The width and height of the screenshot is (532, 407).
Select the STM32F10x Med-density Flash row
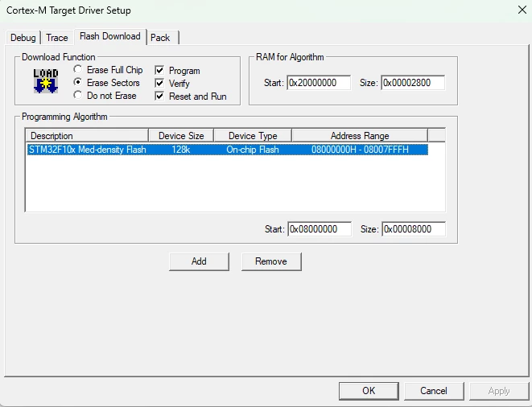(227, 150)
